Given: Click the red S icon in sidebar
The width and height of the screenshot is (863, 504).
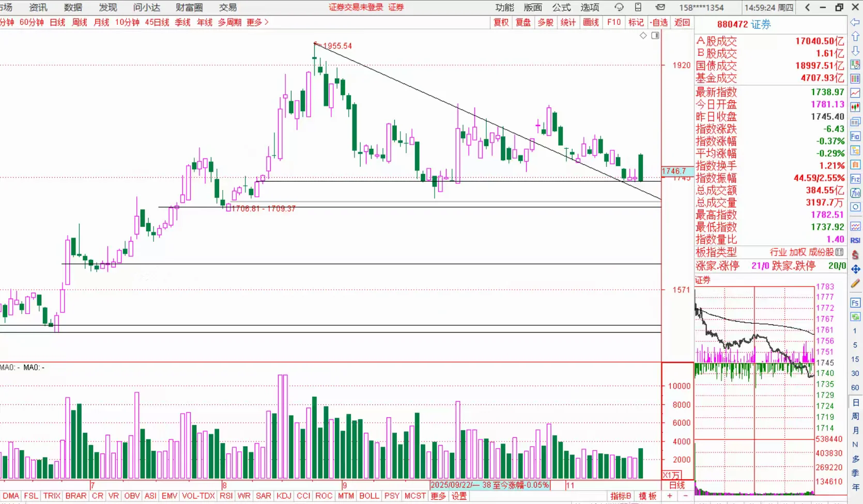Looking at the screenshot, I should [855, 255].
